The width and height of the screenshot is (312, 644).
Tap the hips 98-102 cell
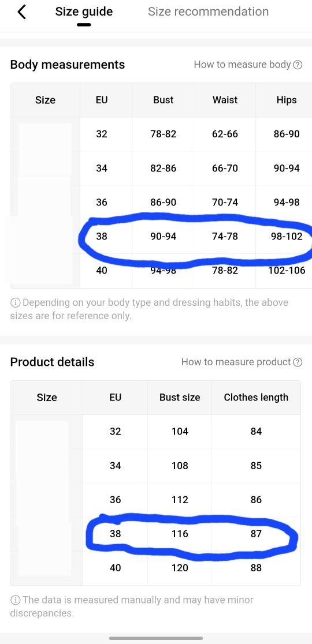click(287, 237)
